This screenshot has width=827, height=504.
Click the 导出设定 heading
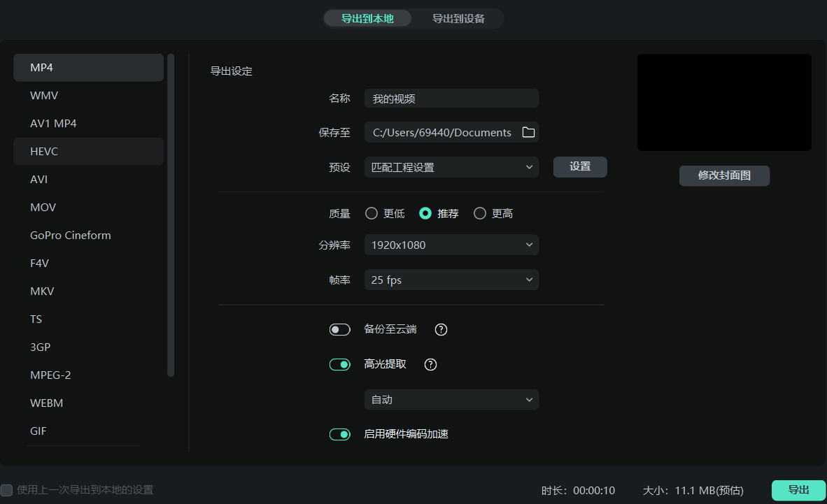[x=231, y=71]
